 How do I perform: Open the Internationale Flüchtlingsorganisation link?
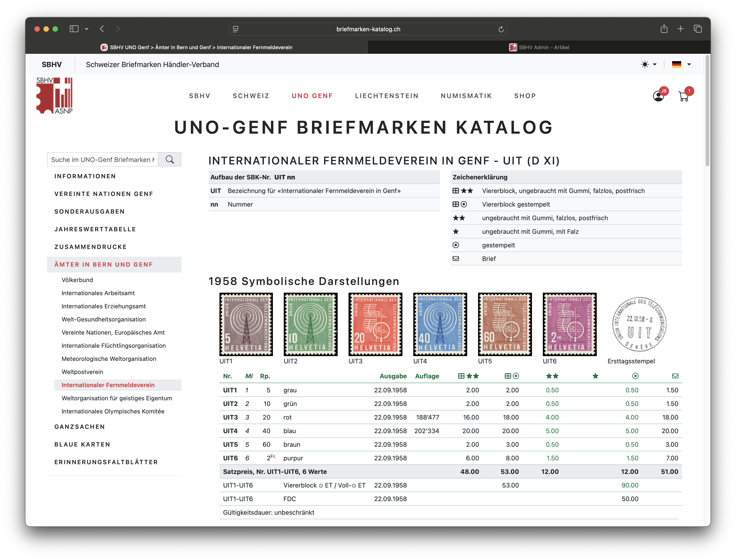(x=114, y=346)
